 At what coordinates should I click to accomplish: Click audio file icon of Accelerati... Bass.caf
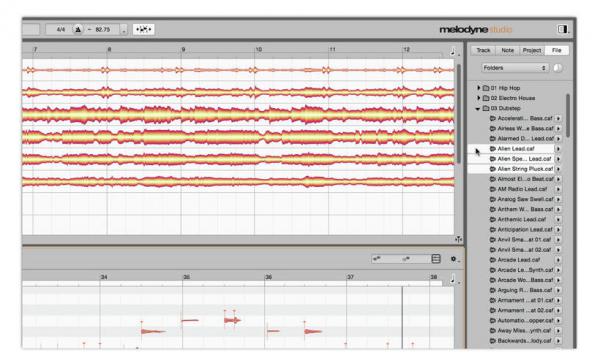pos(493,119)
